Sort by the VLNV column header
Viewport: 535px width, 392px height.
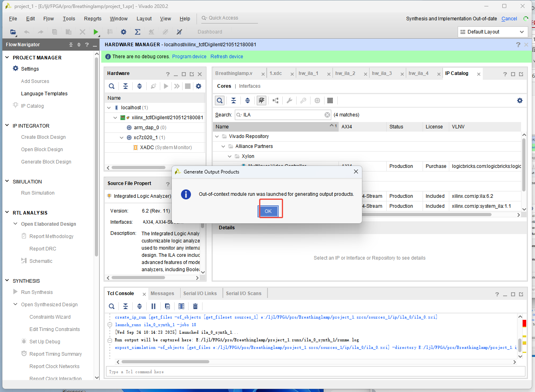(485, 127)
